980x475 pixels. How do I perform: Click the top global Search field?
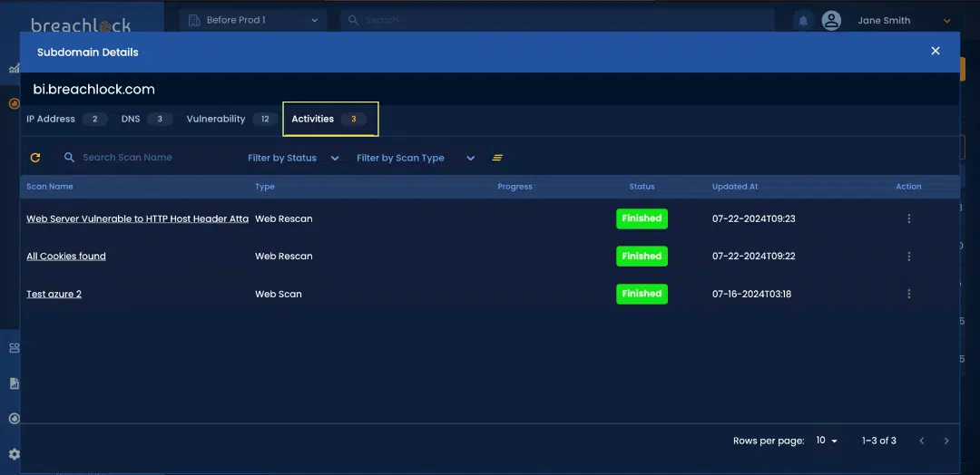557,20
